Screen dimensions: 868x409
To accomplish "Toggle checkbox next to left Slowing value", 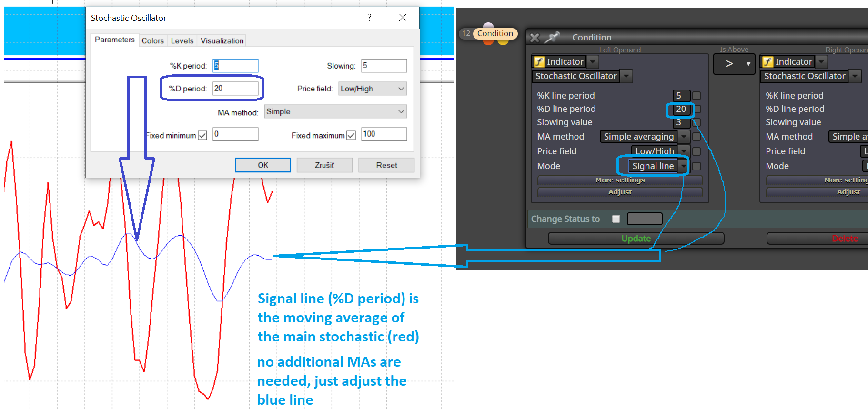I will coord(696,122).
